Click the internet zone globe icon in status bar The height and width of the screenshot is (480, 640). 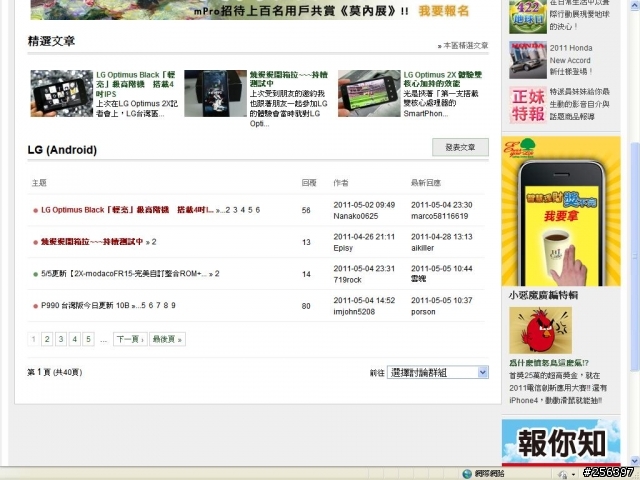click(x=467, y=474)
